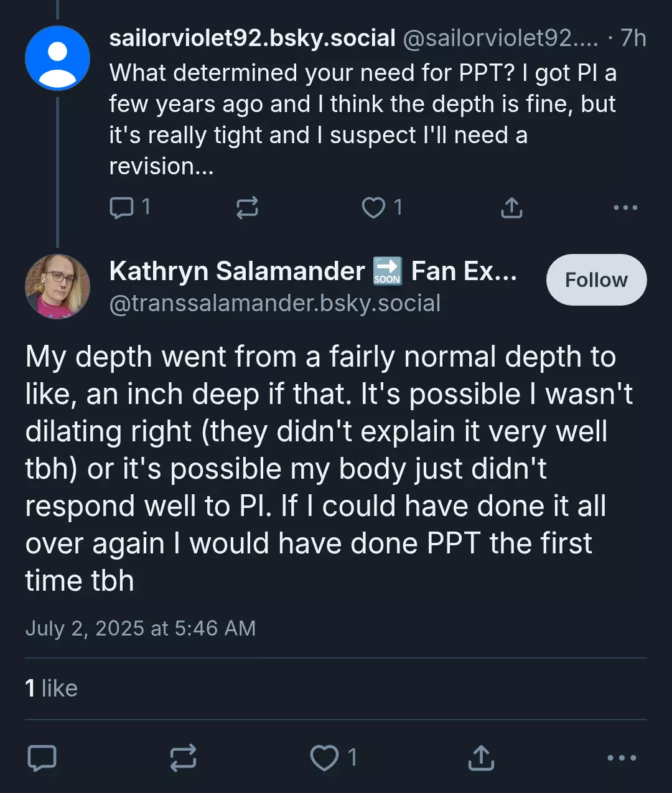Click July 2, 2025 at 5:46 AM timestamp
The width and height of the screenshot is (672, 793).
[x=141, y=628]
